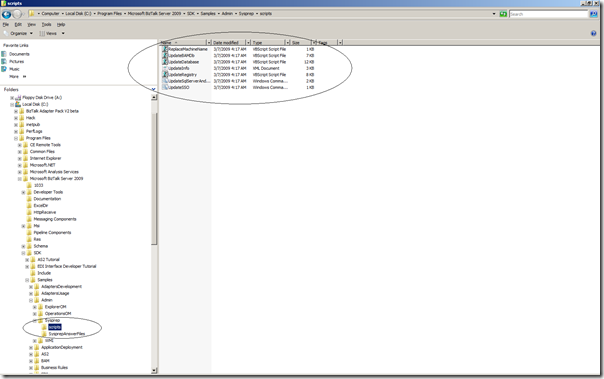Sort files by Size column header
Screen dimensions: 604x379
[x=295, y=42]
